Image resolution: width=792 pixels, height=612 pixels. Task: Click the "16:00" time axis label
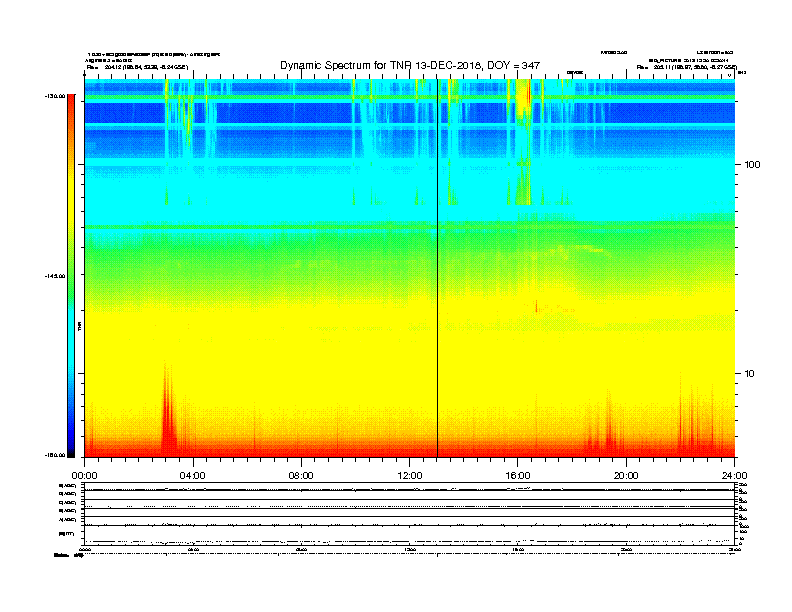[518, 476]
